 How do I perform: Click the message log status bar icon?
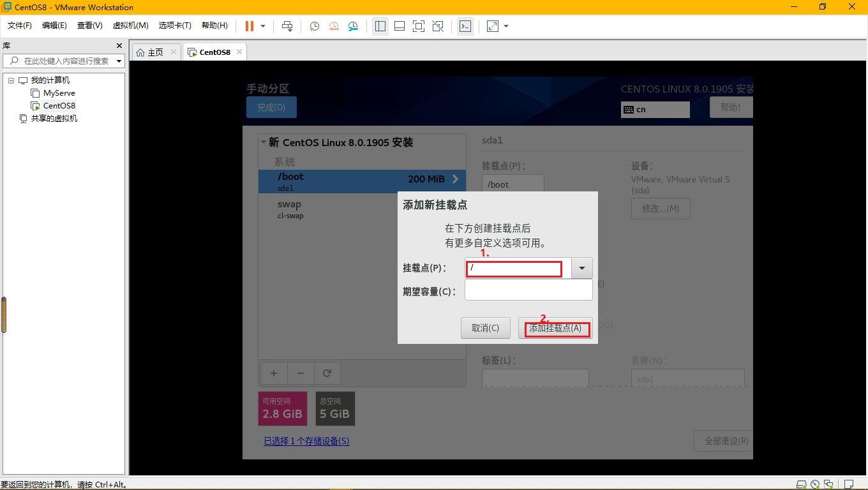click(x=849, y=484)
